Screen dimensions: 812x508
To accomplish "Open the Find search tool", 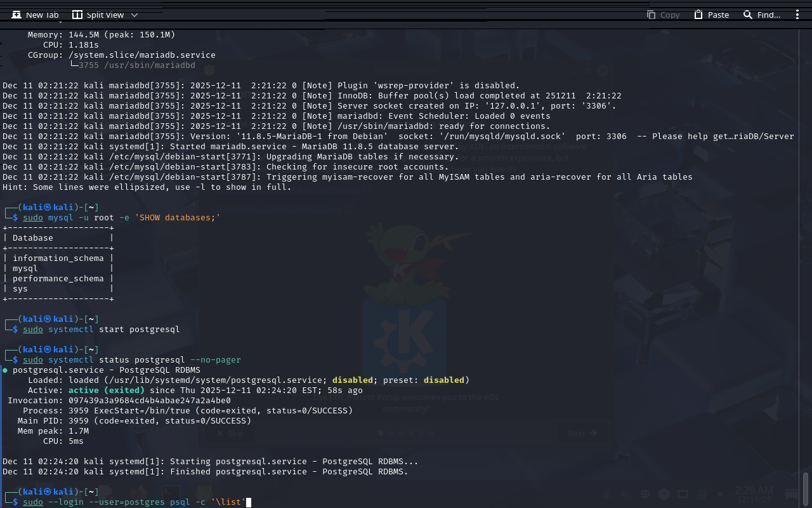I will (x=761, y=15).
